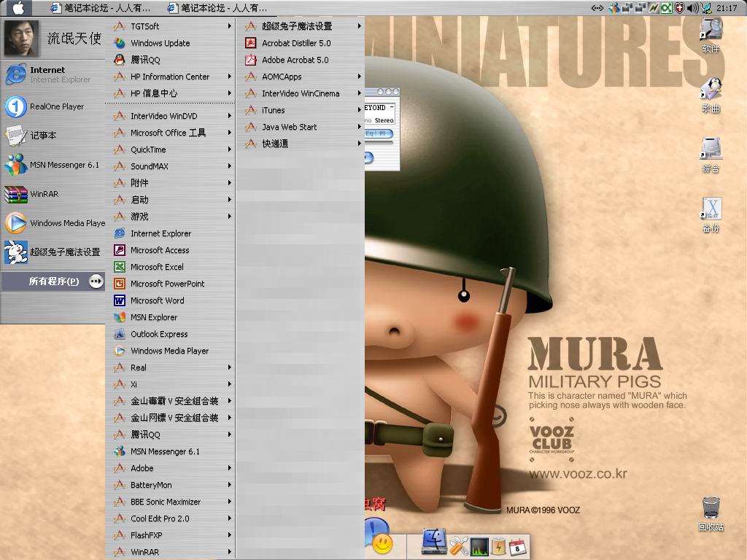Click the green graph monitor dock icon

pyautogui.click(x=479, y=546)
